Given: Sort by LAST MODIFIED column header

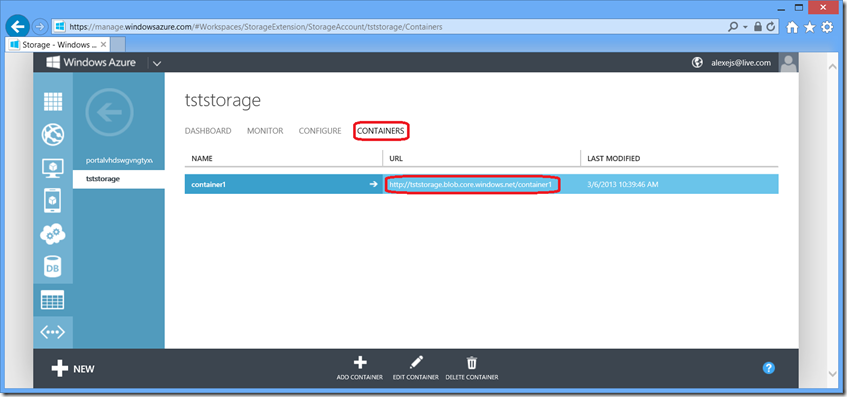Looking at the screenshot, I should 613,158.
